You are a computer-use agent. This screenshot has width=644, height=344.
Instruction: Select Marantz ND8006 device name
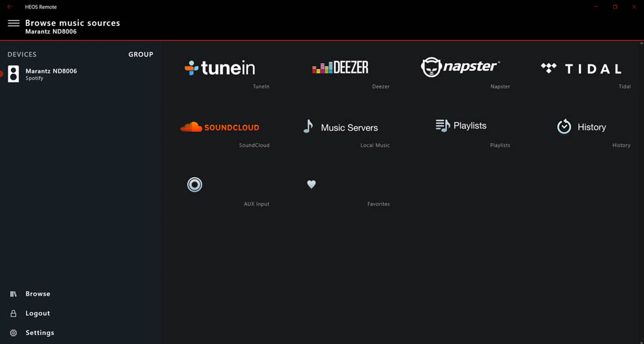coord(51,71)
